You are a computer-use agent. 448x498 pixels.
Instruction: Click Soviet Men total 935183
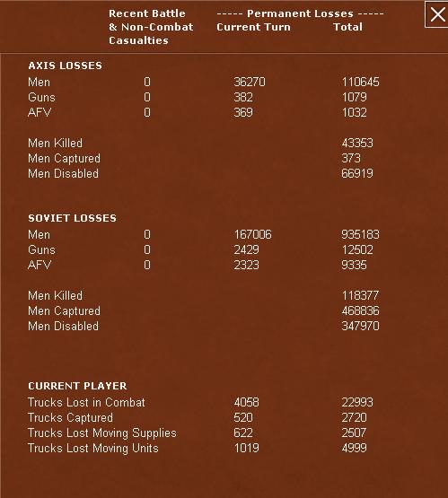(x=360, y=235)
